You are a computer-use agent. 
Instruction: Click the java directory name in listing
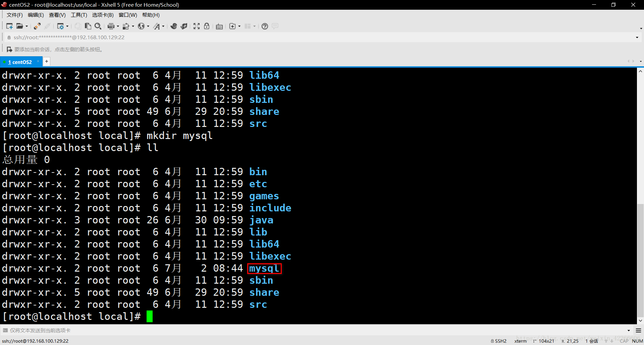coord(261,220)
